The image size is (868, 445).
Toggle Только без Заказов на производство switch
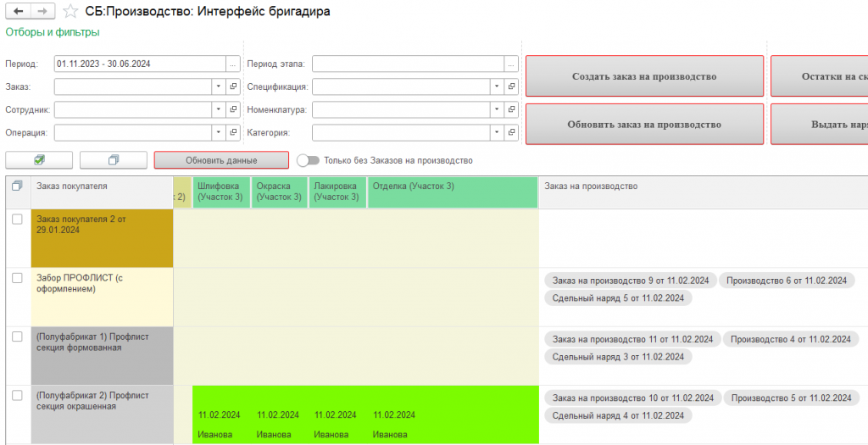coord(309,160)
